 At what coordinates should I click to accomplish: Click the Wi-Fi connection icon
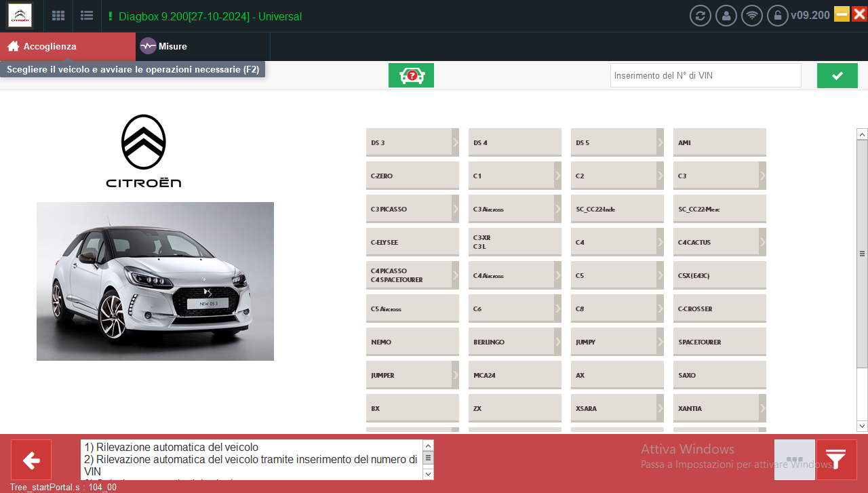752,16
